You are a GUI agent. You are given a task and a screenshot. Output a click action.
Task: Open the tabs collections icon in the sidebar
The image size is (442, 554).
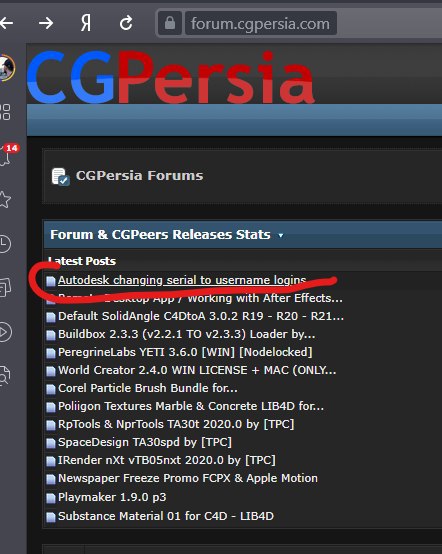[x=5, y=287]
